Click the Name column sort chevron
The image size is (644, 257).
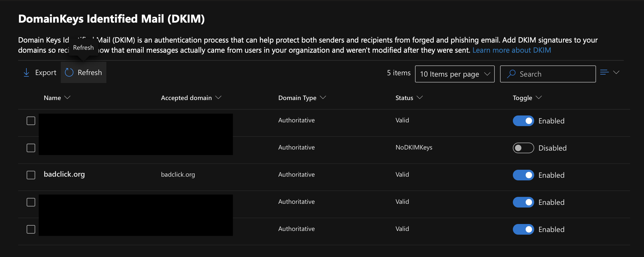pyautogui.click(x=67, y=98)
